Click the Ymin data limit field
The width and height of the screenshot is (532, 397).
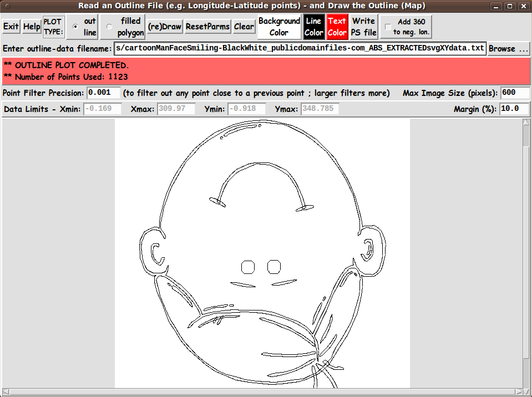(247, 109)
